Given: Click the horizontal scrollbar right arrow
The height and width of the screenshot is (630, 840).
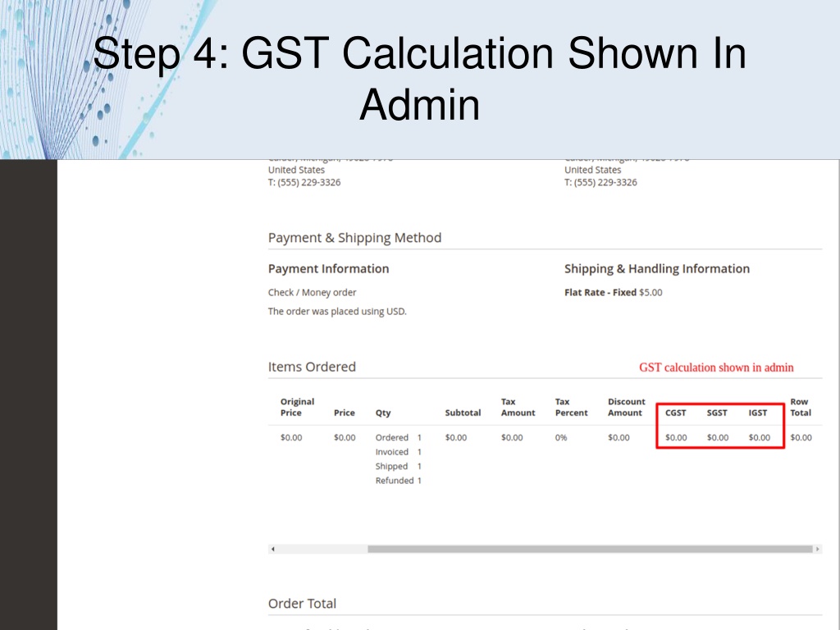Looking at the screenshot, I should (818, 549).
